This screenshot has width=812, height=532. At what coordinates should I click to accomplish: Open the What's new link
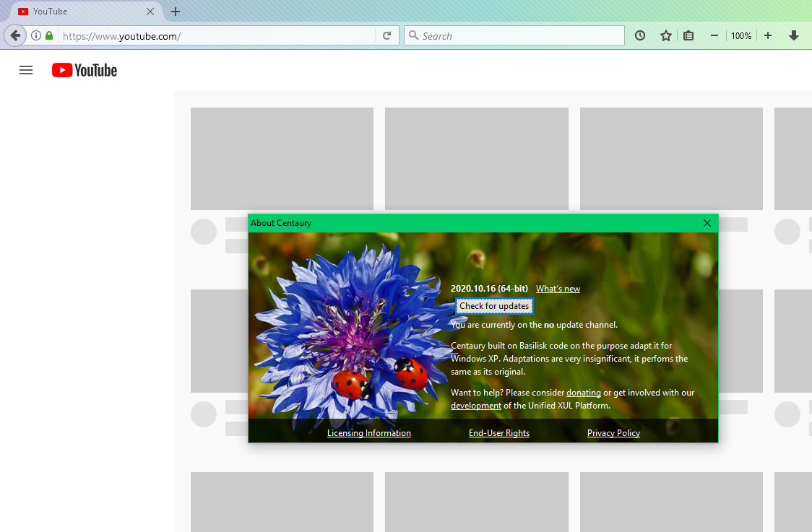(558, 289)
